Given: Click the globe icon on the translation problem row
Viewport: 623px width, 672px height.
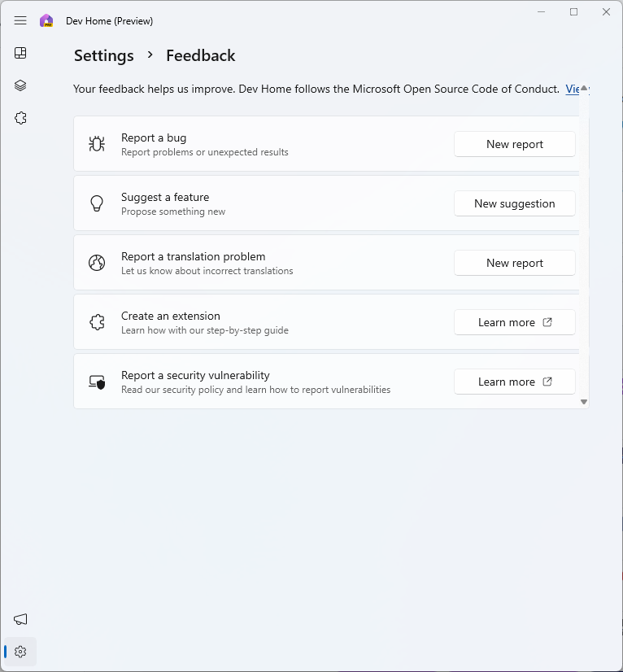Looking at the screenshot, I should 97,262.
